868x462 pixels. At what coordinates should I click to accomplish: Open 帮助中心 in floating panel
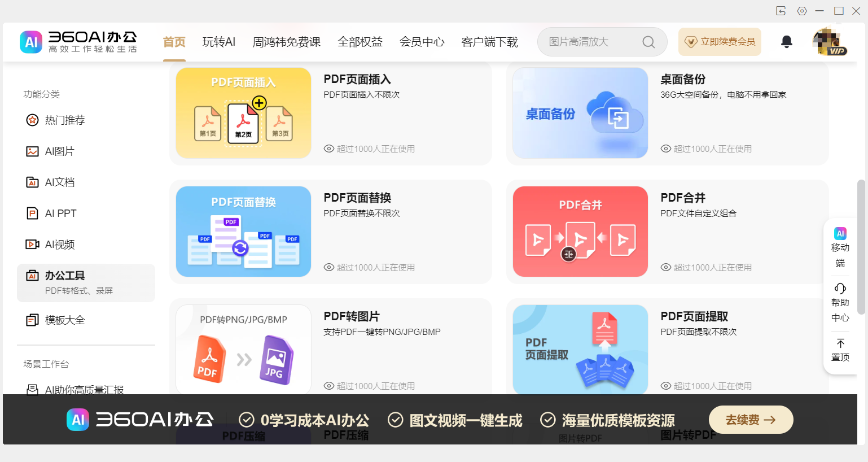tap(840, 303)
